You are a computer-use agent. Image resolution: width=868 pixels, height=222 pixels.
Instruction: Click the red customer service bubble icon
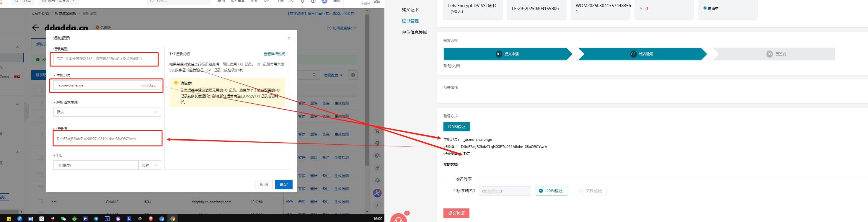(x=399, y=219)
